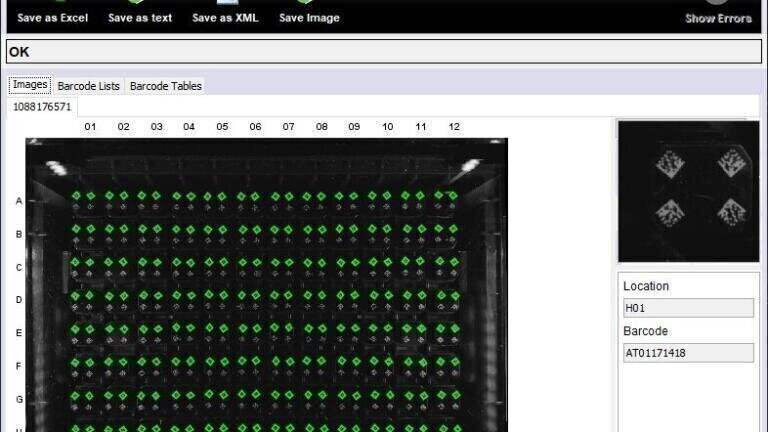Viewport: 768px width, 432px height.
Task: Click column header 12
Action: (454, 127)
